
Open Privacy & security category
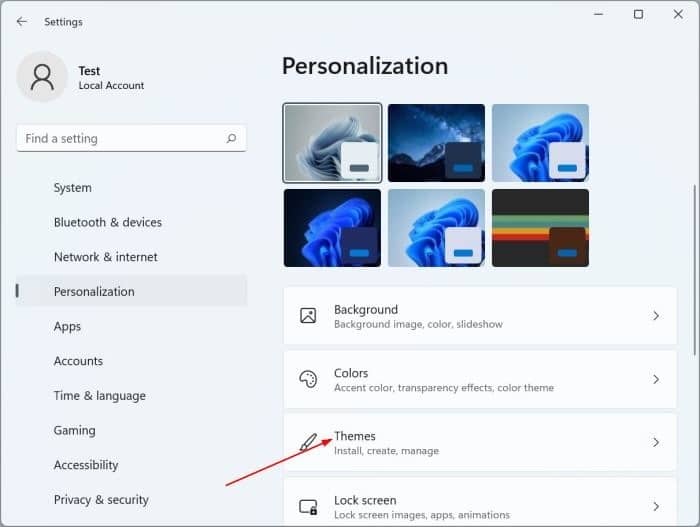click(x=131, y=499)
